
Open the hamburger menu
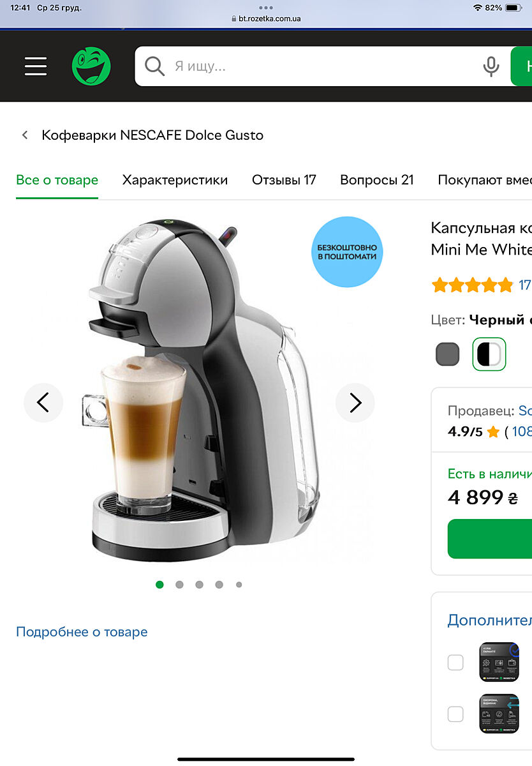point(36,66)
